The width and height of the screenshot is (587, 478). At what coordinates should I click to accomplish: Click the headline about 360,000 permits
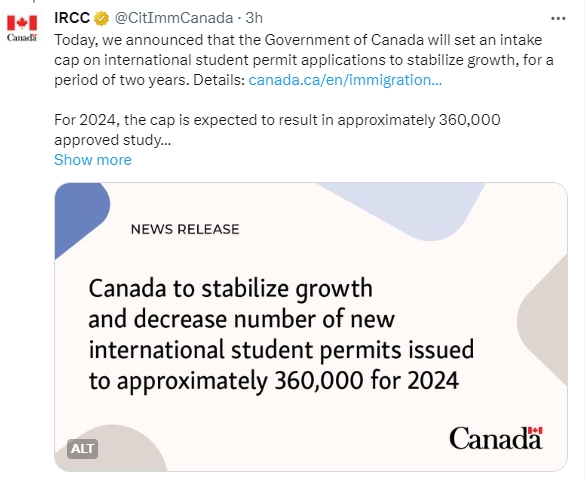coord(281,335)
